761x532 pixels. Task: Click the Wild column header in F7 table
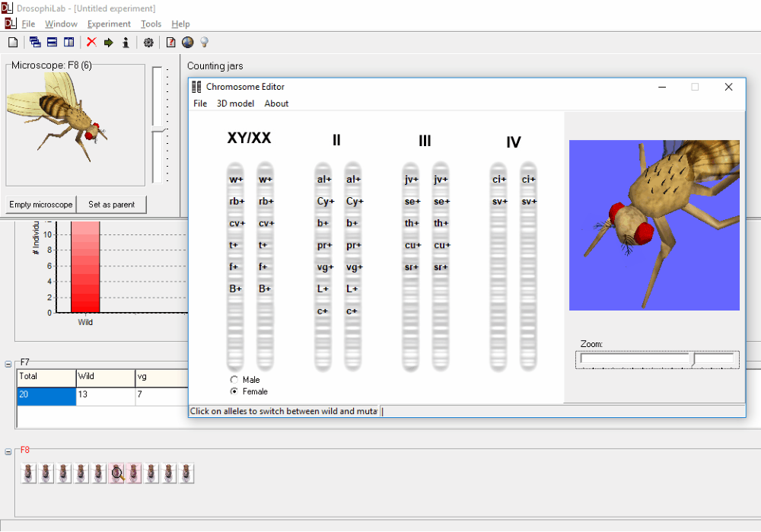tap(105, 377)
